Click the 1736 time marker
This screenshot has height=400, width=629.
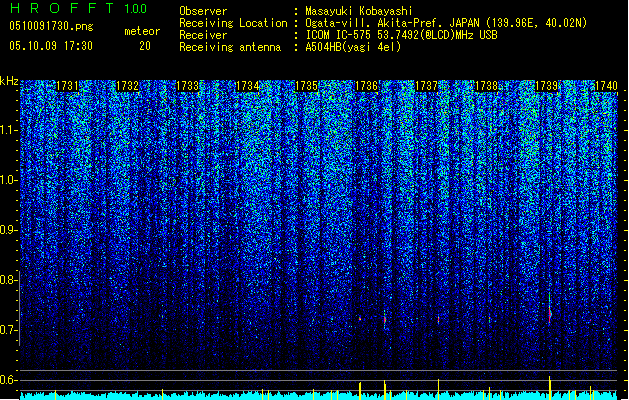[x=367, y=86]
